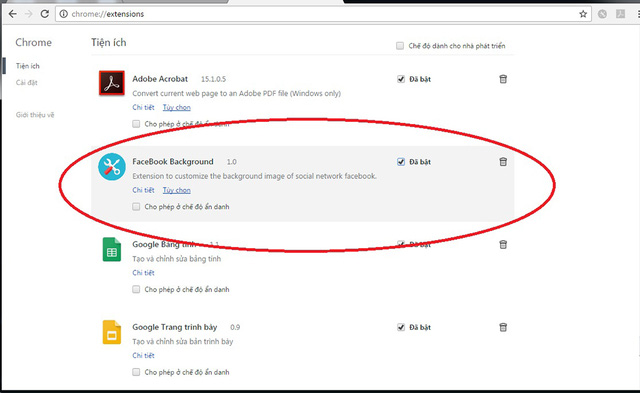Allow FaceBook Background in incognito mode
This screenshot has height=393, width=640.
pos(136,206)
